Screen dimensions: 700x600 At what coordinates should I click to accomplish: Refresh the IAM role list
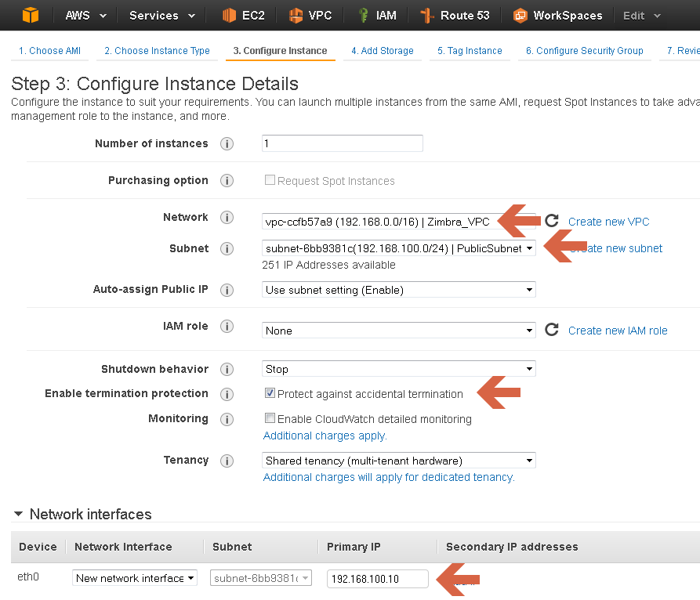[552, 330]
